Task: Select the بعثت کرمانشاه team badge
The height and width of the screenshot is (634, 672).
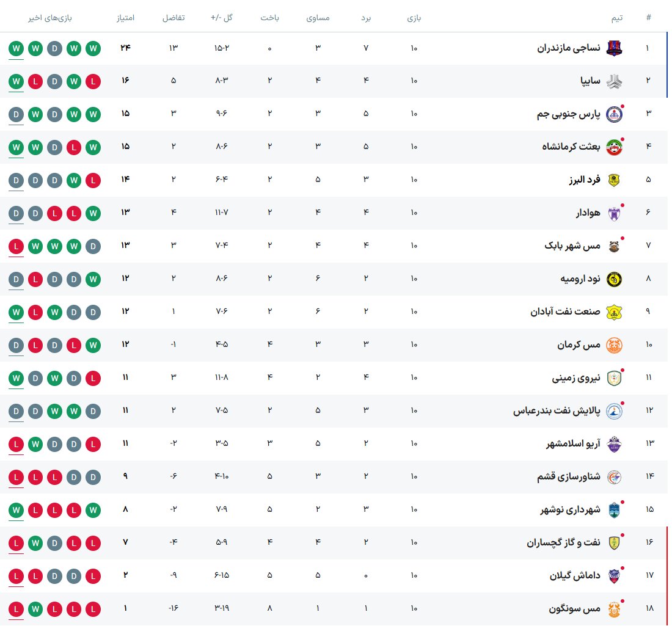Action: [x=614, y=147]
